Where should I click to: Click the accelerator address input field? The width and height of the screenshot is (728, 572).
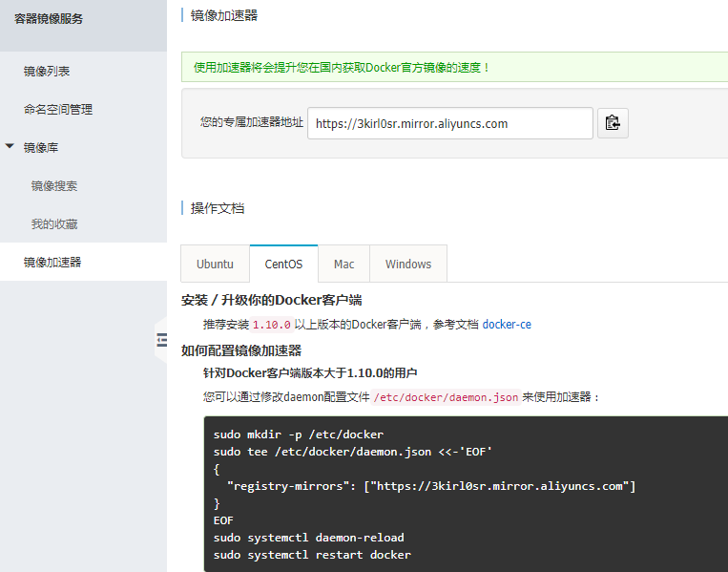[x=449, y=123]
